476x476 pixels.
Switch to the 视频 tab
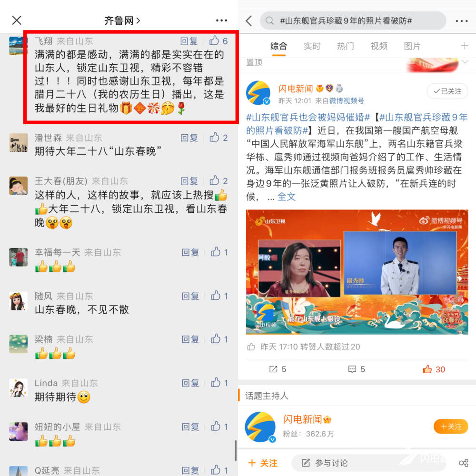[378, 46]
